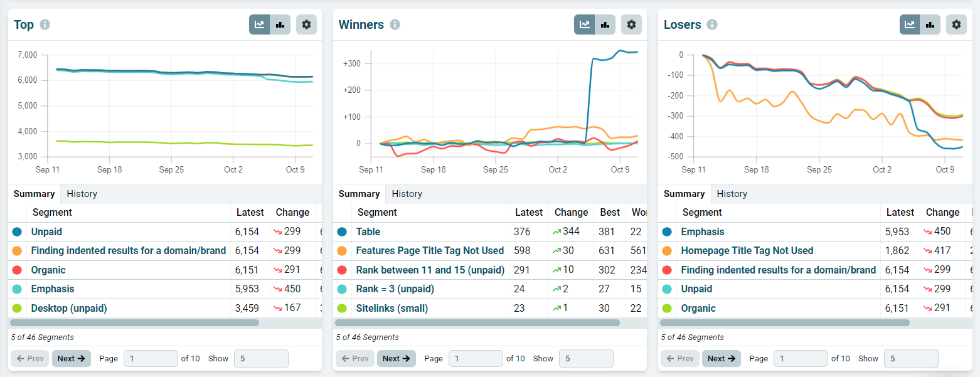This screenshot has height=377, width=980.
Task: Click the info icon next to Winners
Action: [395, 24]
